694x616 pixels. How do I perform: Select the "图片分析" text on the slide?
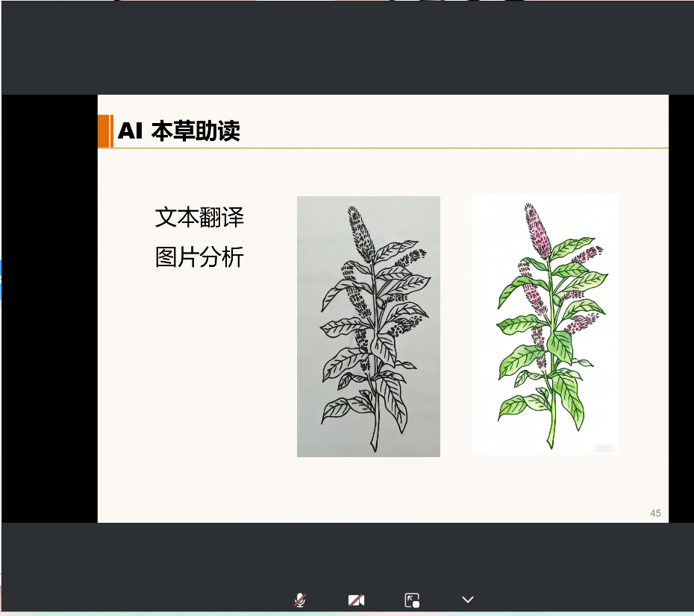tap(199, 257)
